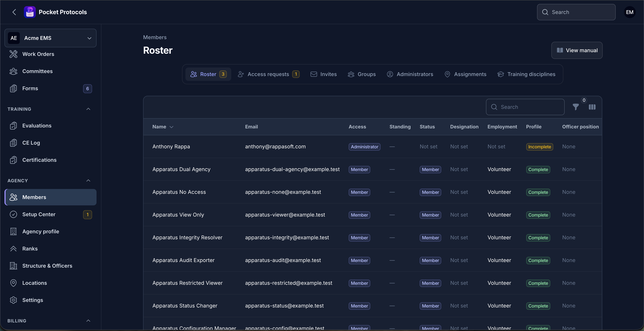
Task: Open Apparatus Restricted Viewer member
Action: pos(187,283)
